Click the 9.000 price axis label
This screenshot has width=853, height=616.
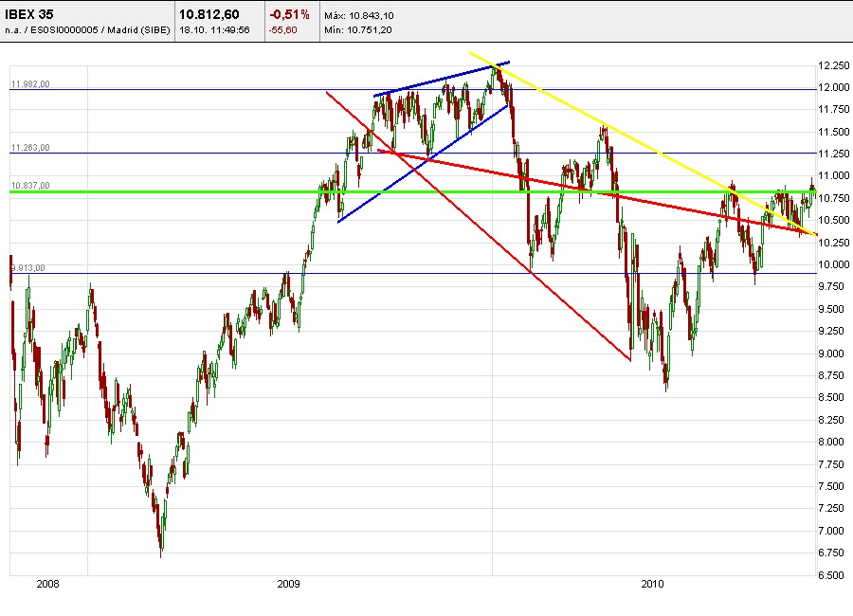pyautogui.click(x=831, y=353)
